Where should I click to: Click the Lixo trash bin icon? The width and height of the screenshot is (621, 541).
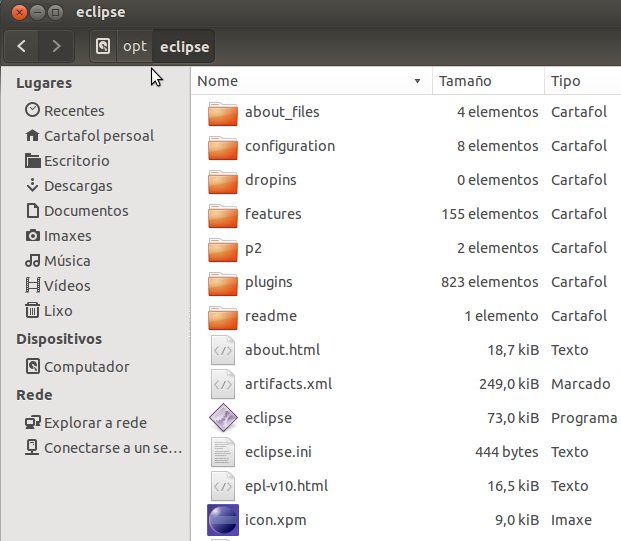point(32,310)
